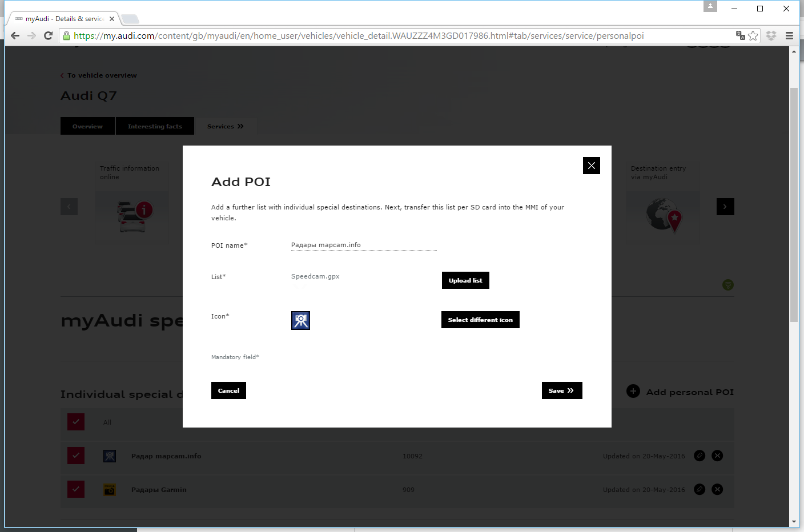Click scrollbar down arrow
Screen dimensions: 804x532
(x=794, y=522)
